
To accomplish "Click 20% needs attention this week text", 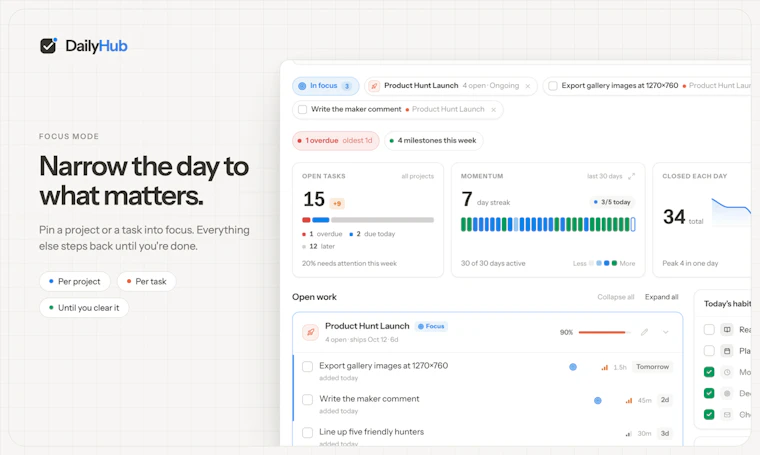I will click(349, 264).
